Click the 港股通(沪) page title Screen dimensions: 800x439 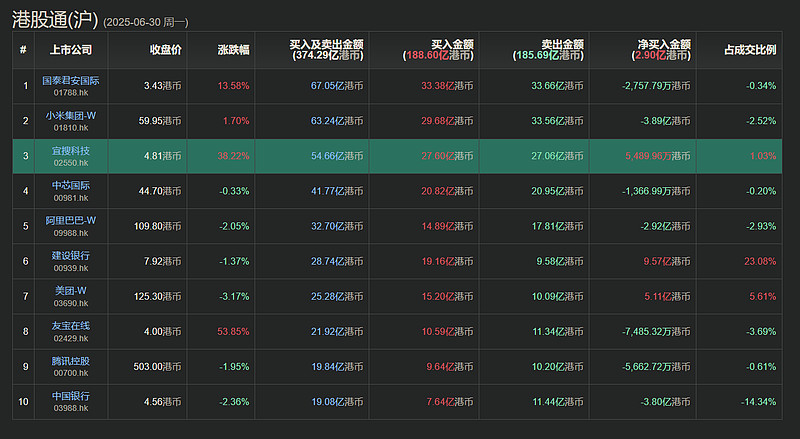point(55,19)
